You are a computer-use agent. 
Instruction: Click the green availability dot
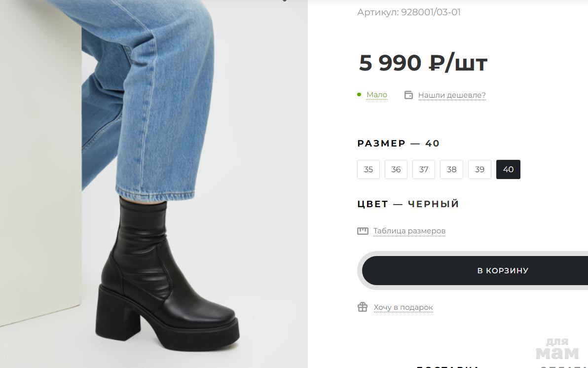[x=359, y=95]
